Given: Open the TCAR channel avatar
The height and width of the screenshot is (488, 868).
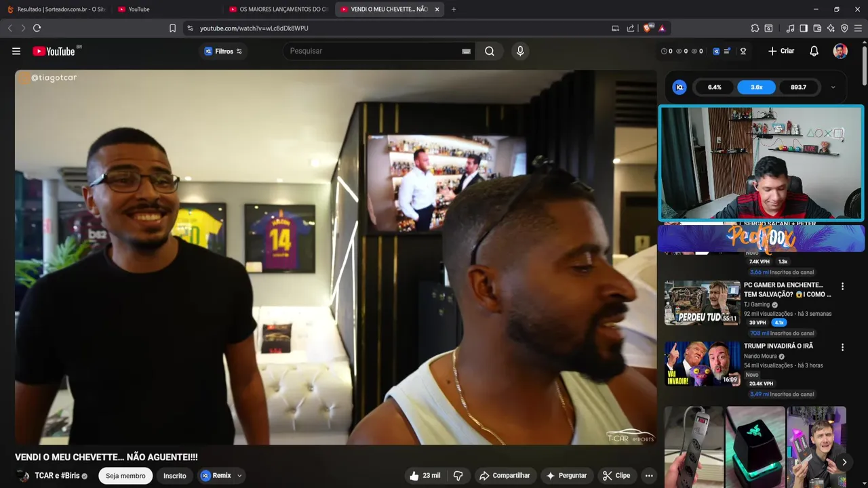Looking at the screenshot, I should [x=23, y=476].
